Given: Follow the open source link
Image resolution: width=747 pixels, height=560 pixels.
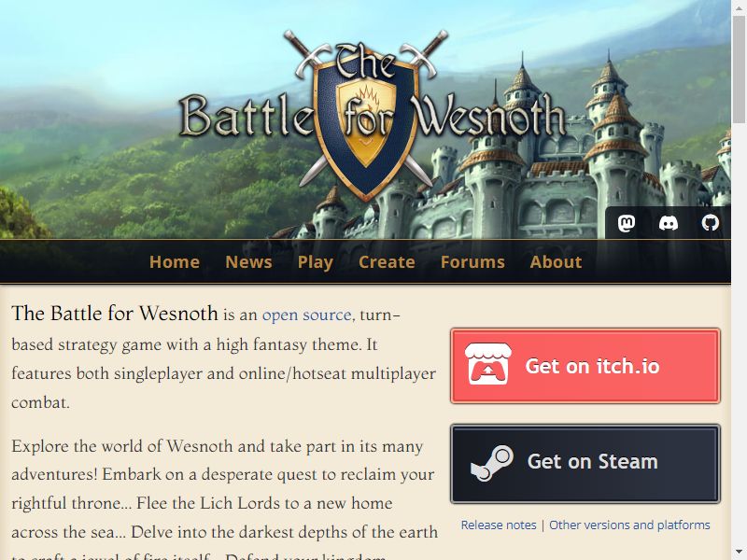Looking at the screenshot, I should click(307, 315).
